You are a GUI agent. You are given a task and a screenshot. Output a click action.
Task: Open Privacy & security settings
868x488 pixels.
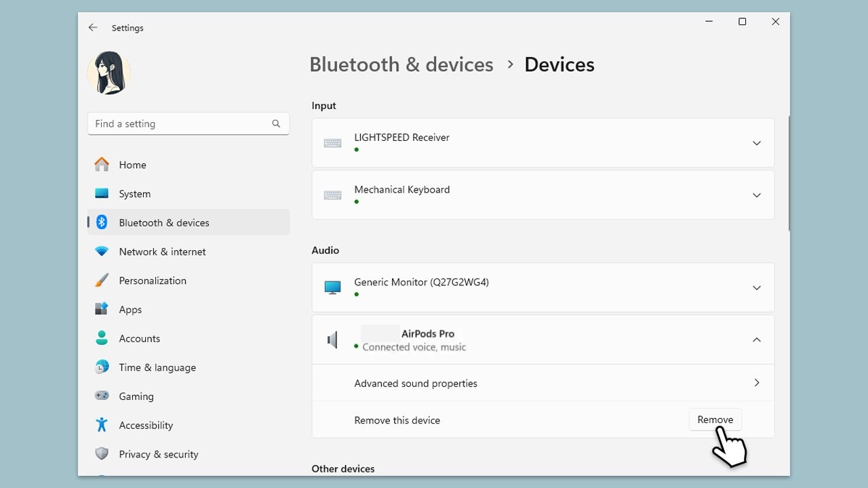tap(158, 454)
